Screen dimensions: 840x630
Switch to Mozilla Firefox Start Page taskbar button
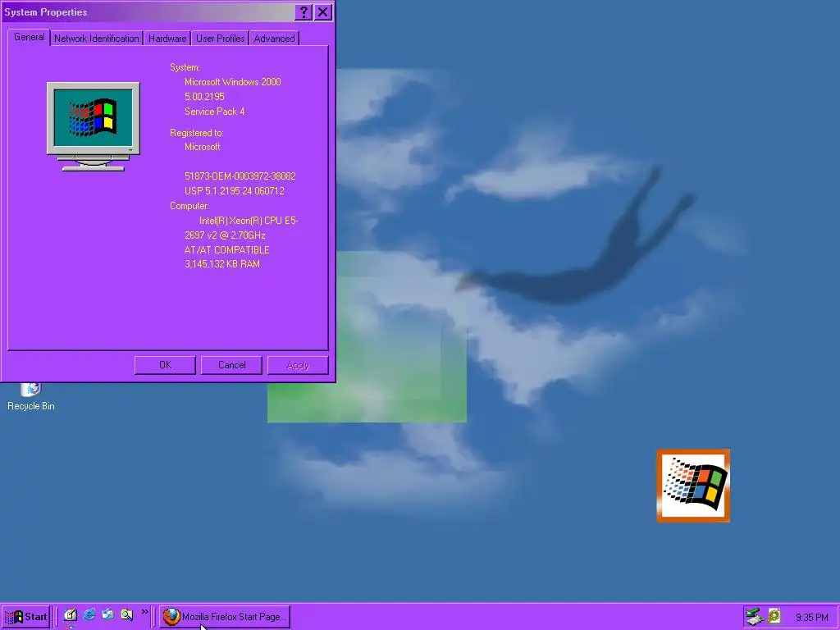click(x=225, y=617)
